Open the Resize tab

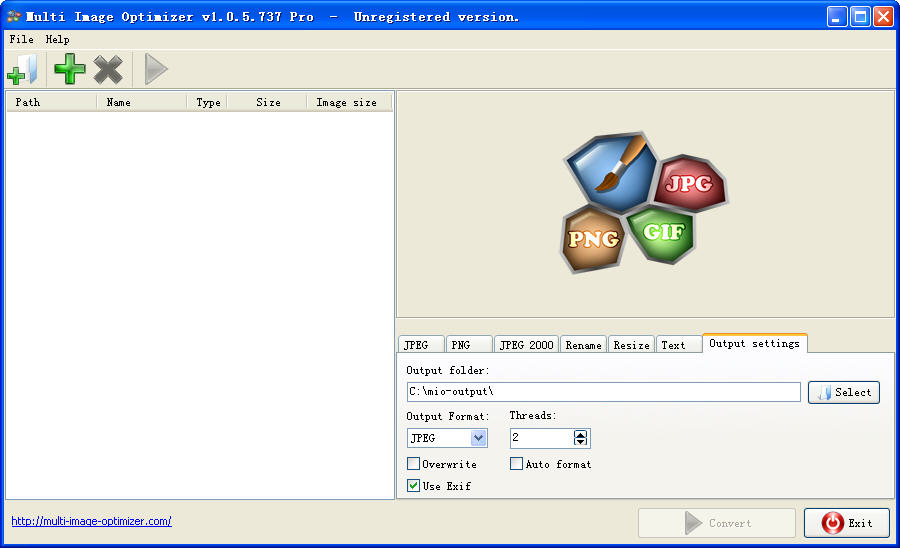click(631, 344)
